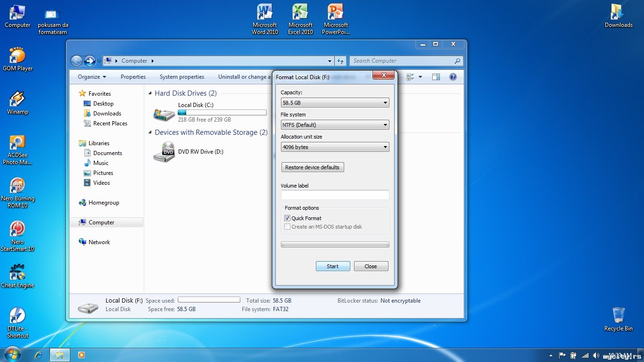Click the Explorer help question mark icon
The width and height of the screenshot is (644, 362).
[453, 77]
